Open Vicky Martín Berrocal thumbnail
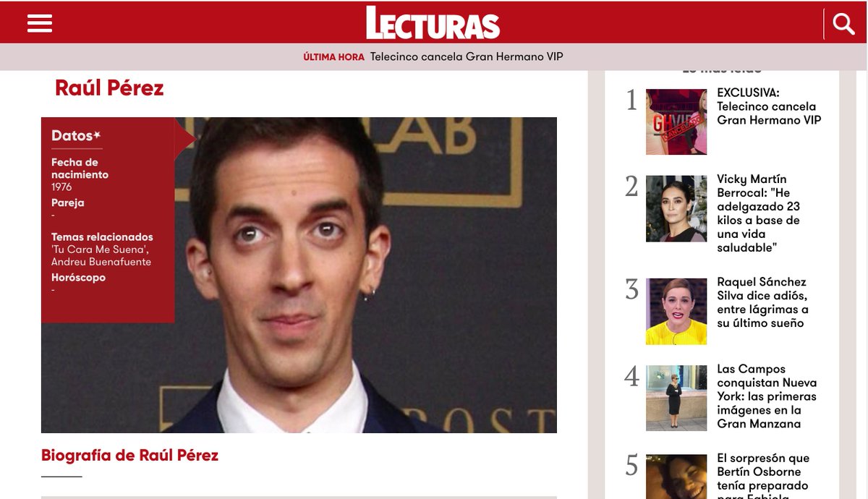 [x=676, y=208]
